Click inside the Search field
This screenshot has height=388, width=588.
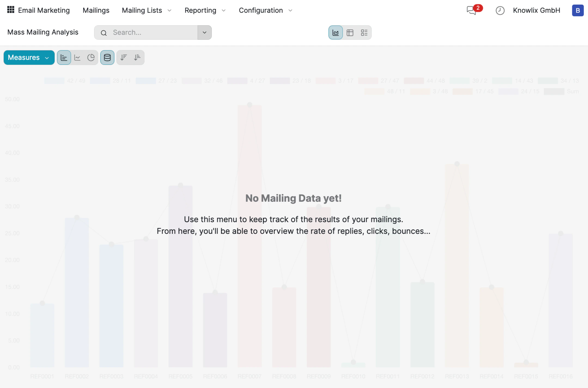coord(150,32)
